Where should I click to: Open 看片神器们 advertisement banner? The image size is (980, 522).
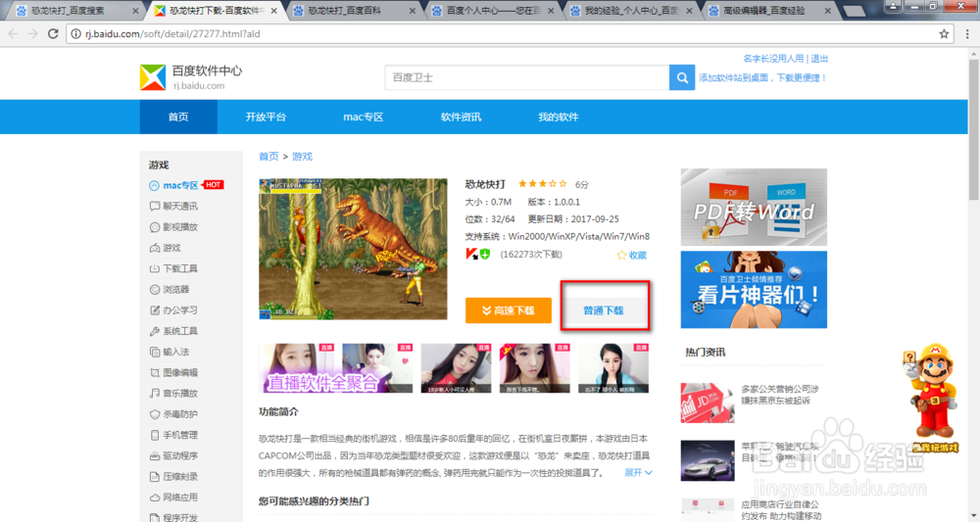(x=754, y=290)
